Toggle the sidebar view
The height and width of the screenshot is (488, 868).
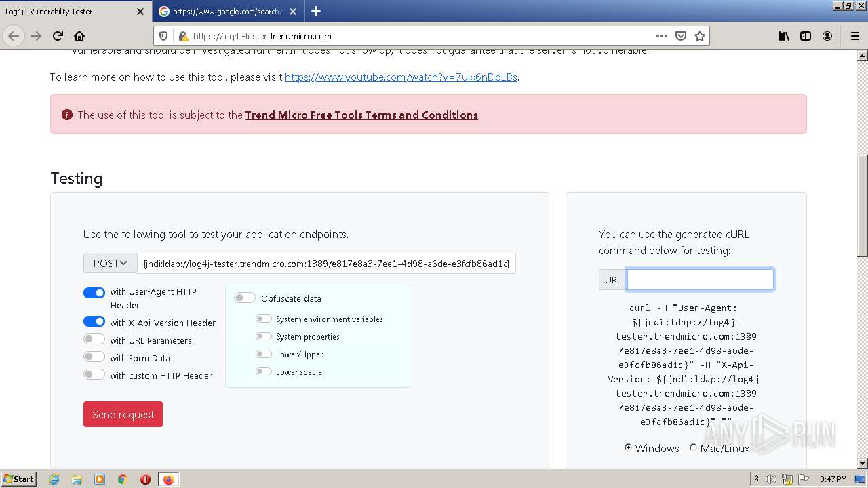click(806, 36)
